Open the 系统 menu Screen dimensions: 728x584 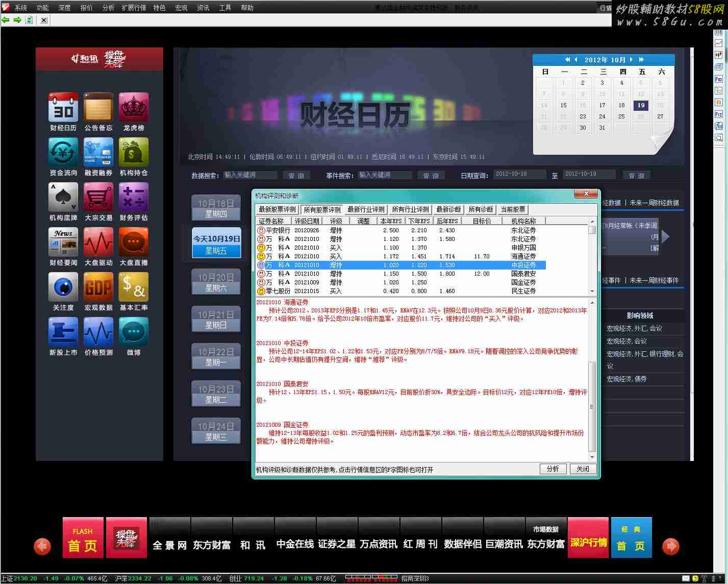coord(20,8)
